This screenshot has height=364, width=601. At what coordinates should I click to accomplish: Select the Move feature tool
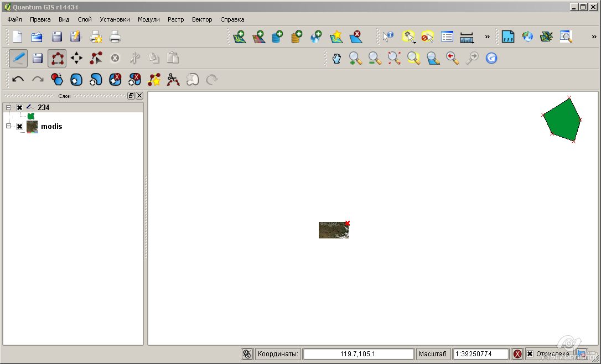pyautogui.click(x=76, y=58)
